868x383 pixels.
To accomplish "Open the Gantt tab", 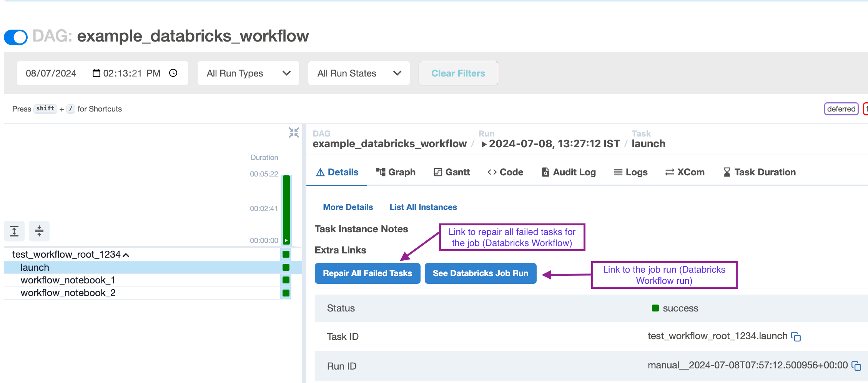I will [x=452, y=172].
